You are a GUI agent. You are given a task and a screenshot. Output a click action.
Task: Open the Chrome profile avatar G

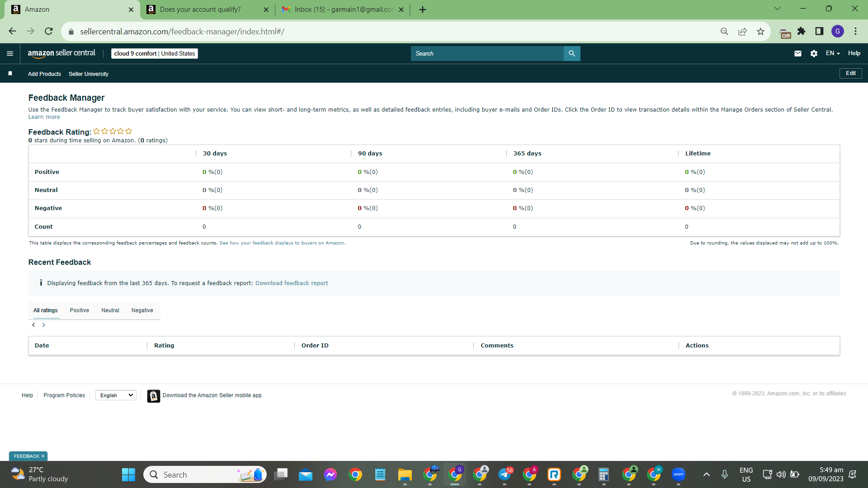pos(838,31)
